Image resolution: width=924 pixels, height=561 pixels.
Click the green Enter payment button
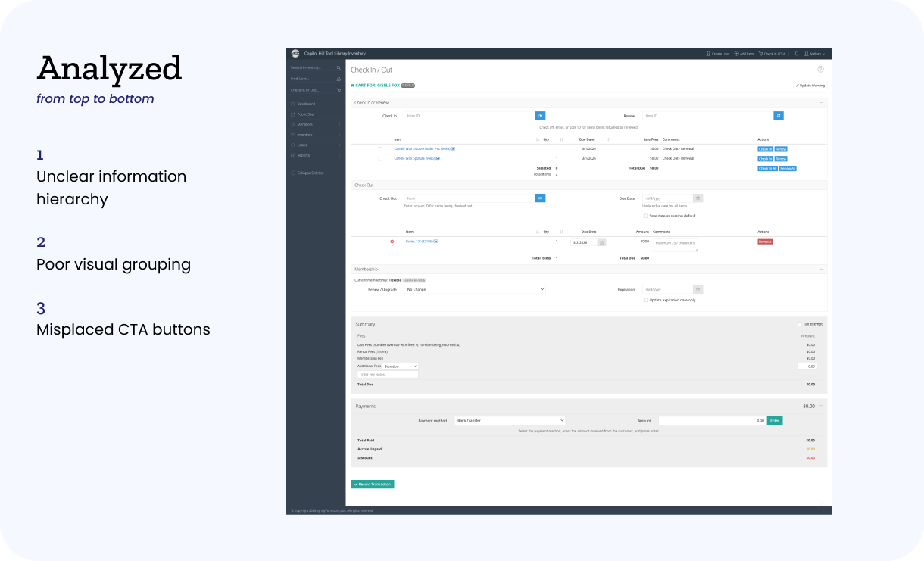point(775,420)
